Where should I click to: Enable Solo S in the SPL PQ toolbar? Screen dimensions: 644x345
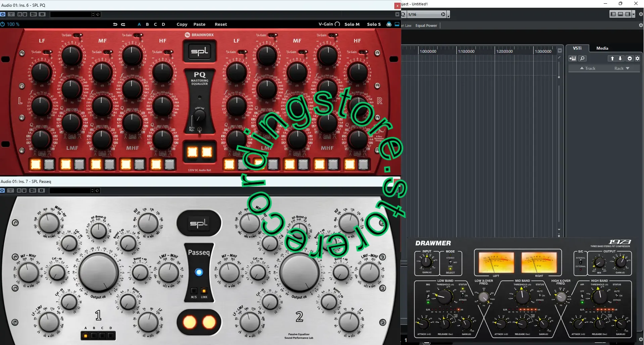click(374, 24)
